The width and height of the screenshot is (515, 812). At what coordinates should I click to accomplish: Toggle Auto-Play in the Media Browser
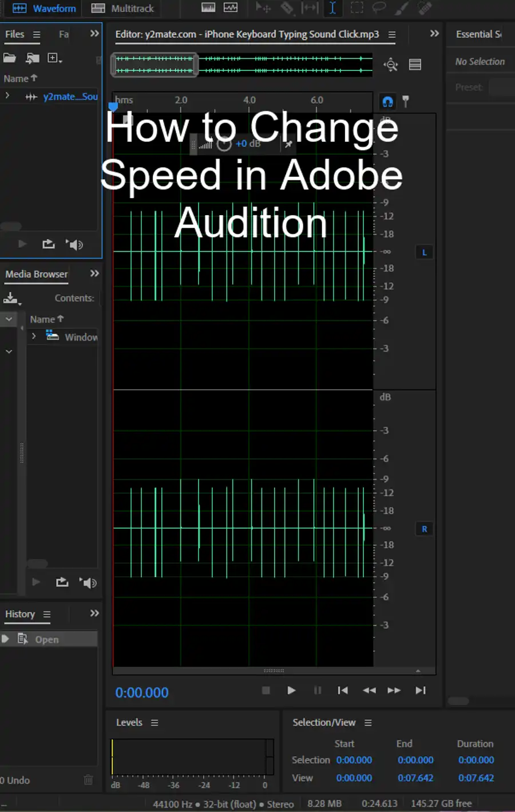pos(88,583)
